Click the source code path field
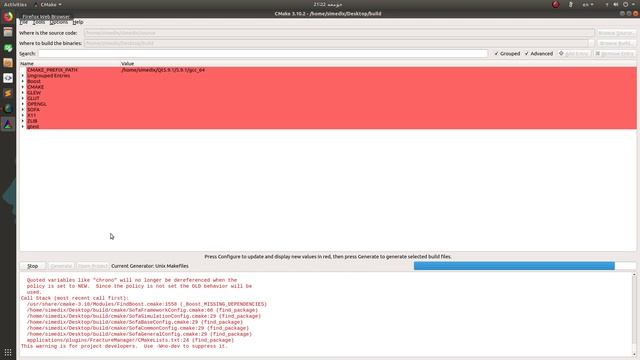This screenshot has height=360, width=640. tap(339, 33)
